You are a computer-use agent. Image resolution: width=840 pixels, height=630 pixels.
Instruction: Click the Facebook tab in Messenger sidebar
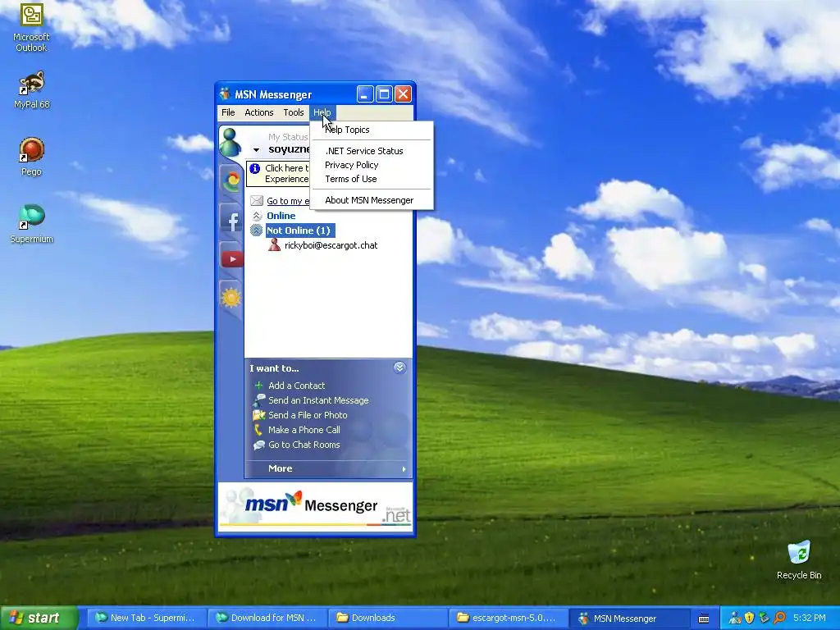click(x=232, y=221)
